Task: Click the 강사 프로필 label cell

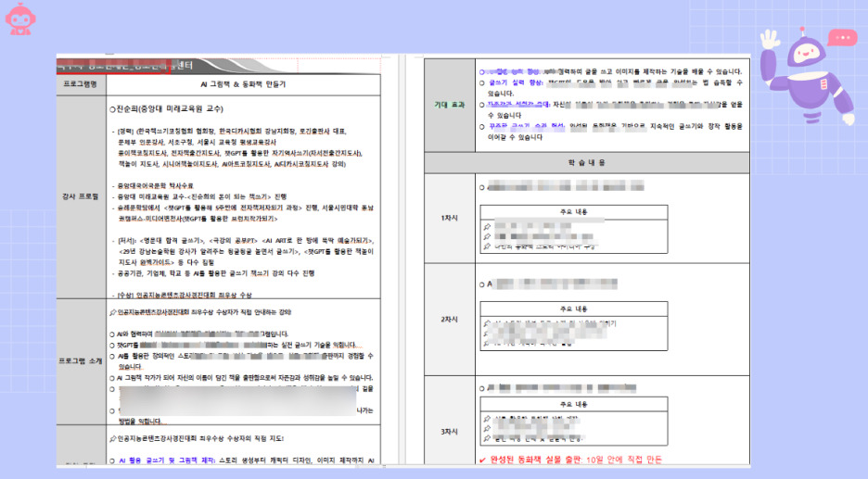Action: [81, 197]
